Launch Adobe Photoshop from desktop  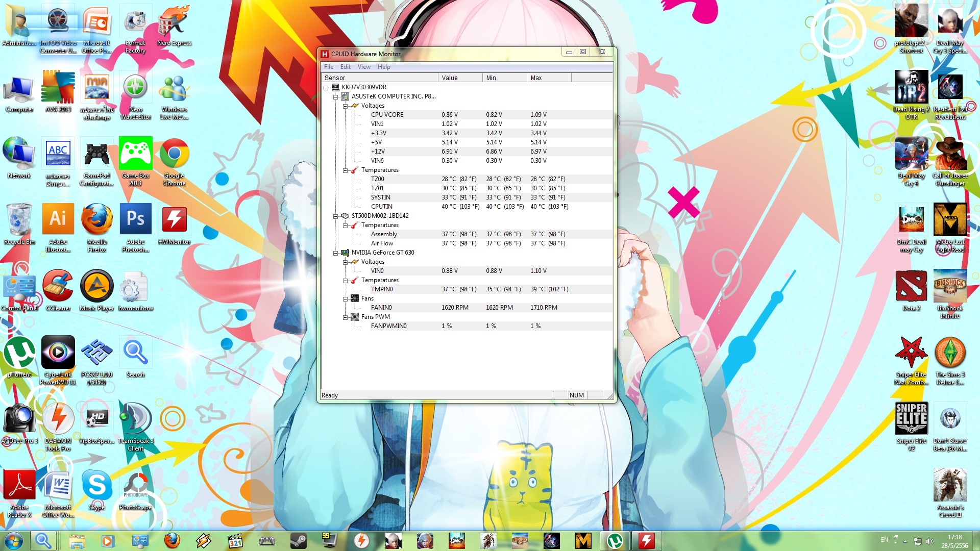(x=135, y=220)
